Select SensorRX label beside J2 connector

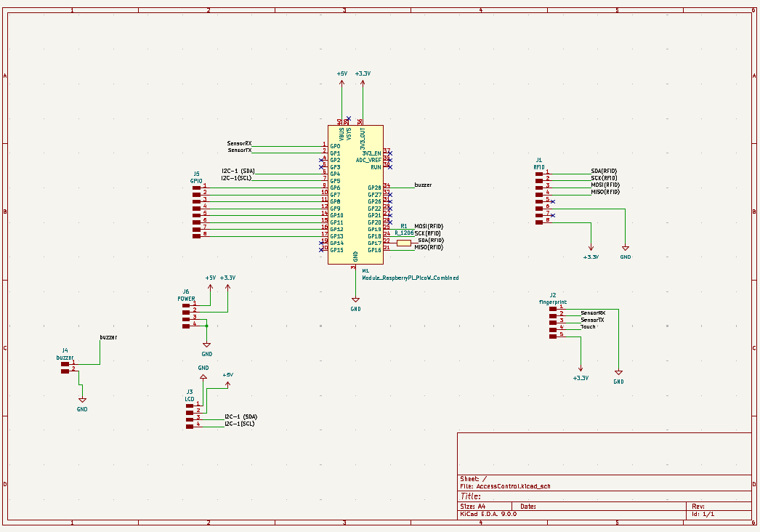593,313
